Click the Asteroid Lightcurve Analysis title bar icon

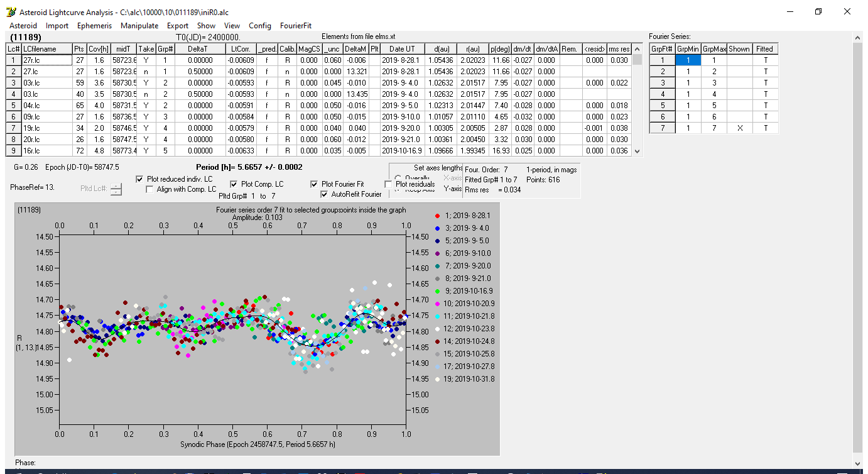[11, 12]
